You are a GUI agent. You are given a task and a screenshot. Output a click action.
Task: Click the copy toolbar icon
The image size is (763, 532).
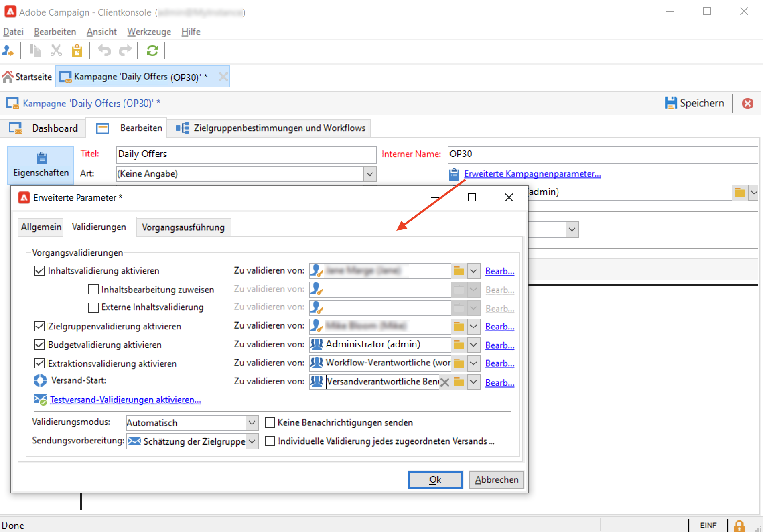pos(35,51)
